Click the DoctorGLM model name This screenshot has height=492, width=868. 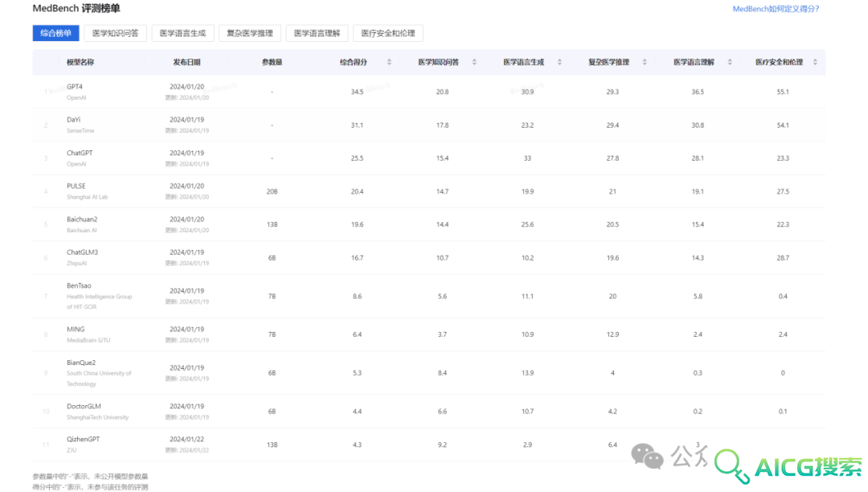tap(84, 406)
